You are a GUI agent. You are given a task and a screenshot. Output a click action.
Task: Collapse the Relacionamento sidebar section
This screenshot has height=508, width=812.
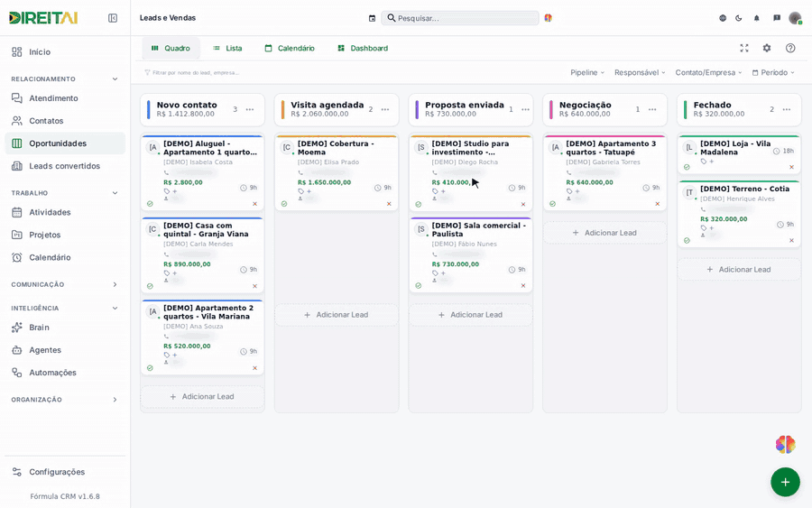(x=115, y=79)
